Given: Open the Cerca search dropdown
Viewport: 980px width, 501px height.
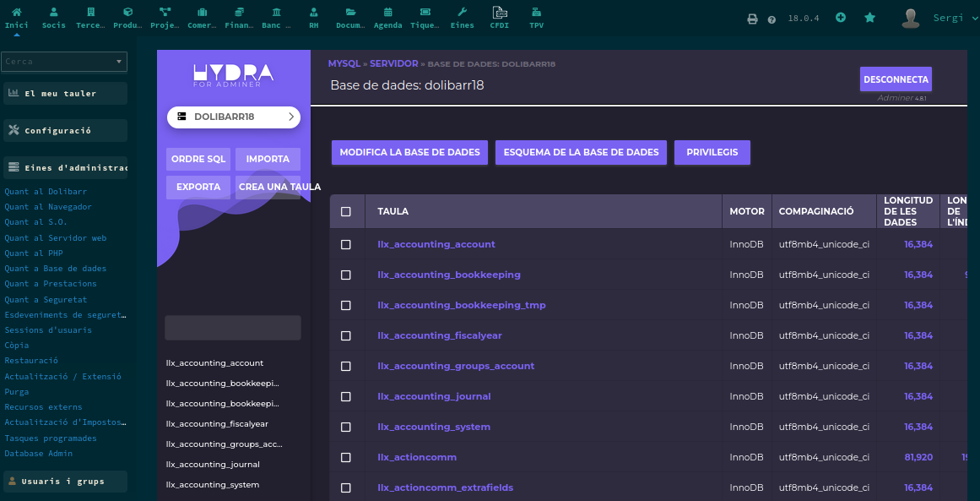Looking at the screenshot, I should point(64,62).
